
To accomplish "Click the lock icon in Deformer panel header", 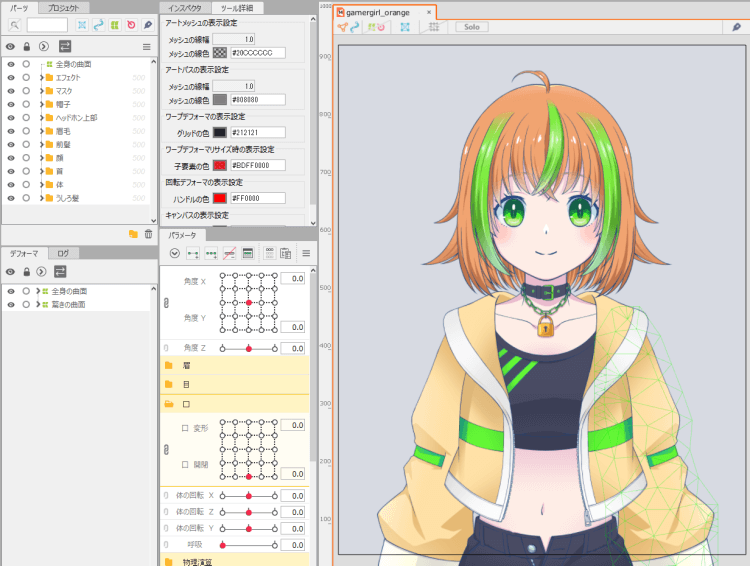I will [x=27, y=272].
